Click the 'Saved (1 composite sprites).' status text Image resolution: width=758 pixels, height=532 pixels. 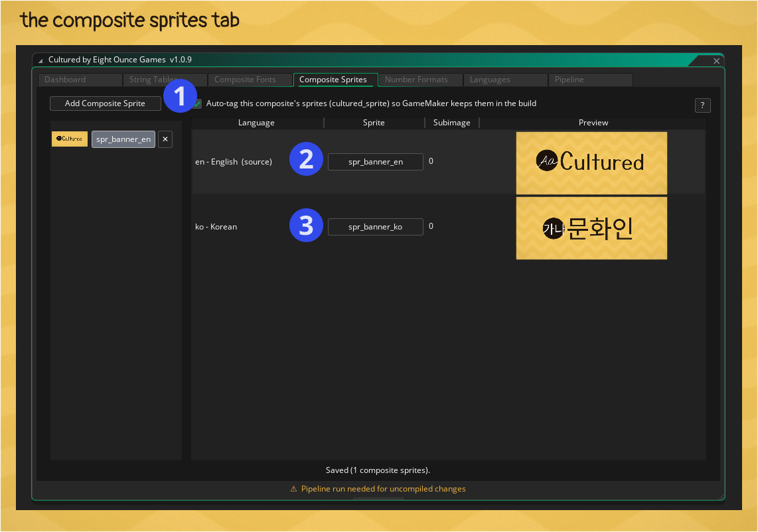pos(378,470)
